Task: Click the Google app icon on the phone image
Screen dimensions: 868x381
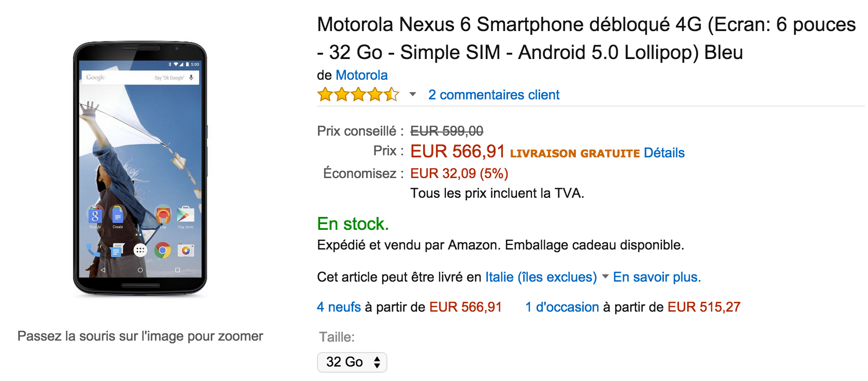Action: pos(95,215)
